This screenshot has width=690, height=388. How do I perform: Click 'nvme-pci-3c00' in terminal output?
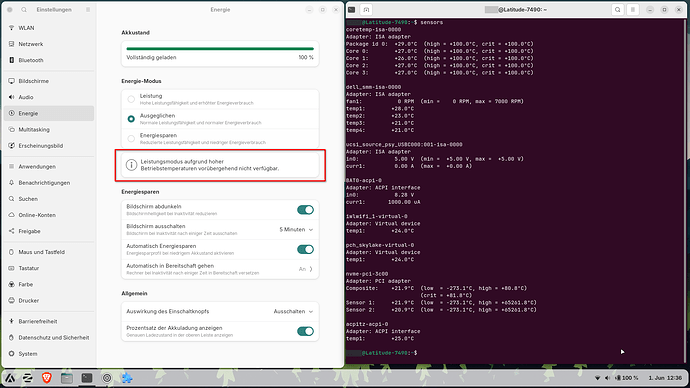(x=367, y=274)
